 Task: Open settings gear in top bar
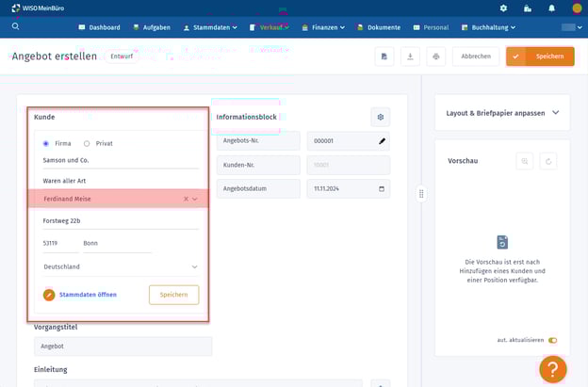click(503, 8)
